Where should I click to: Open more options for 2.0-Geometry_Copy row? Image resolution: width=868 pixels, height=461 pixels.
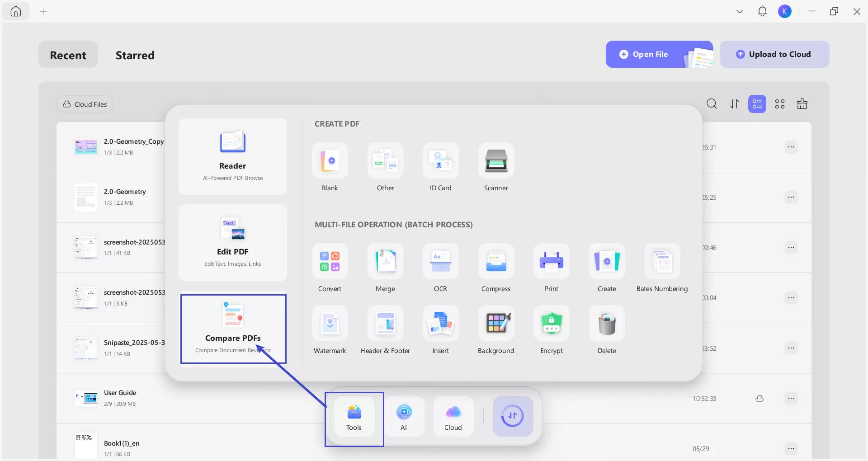coord(791,147)
